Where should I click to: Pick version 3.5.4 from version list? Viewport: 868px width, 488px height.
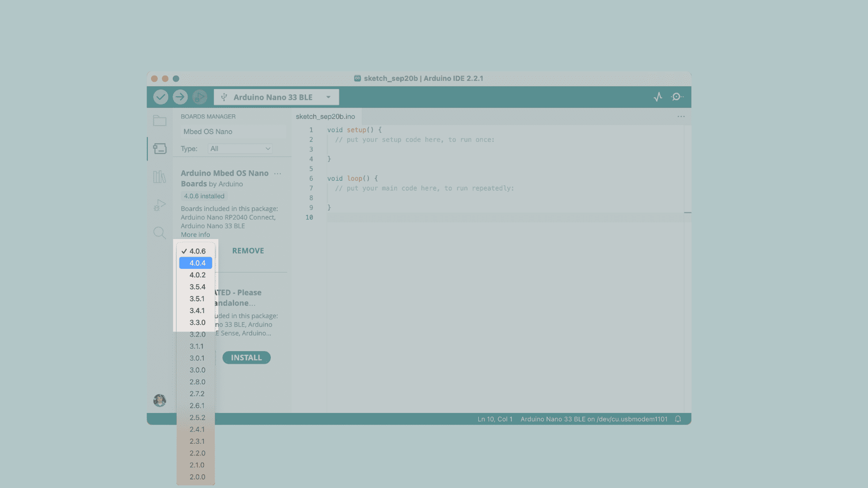(197, 287)
